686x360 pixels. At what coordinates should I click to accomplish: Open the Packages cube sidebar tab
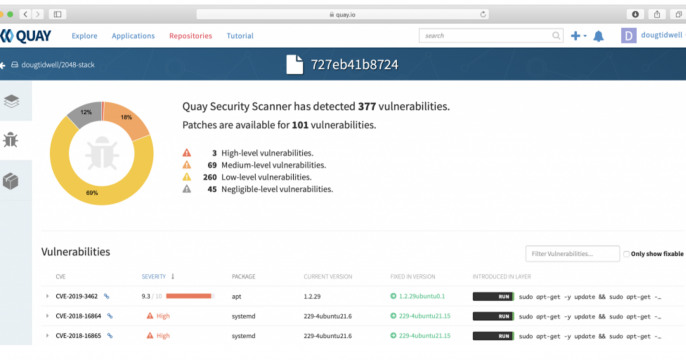click(x=10, y=181)
